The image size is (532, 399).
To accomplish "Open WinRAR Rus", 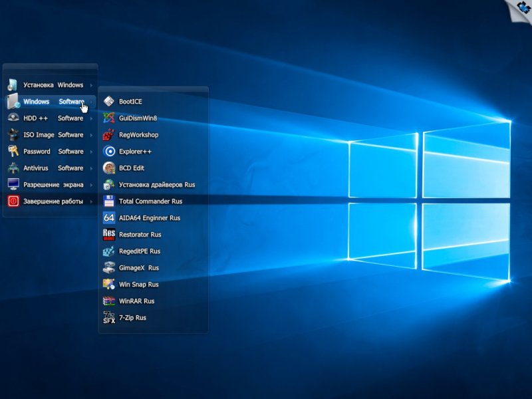I will coord(154,301).
